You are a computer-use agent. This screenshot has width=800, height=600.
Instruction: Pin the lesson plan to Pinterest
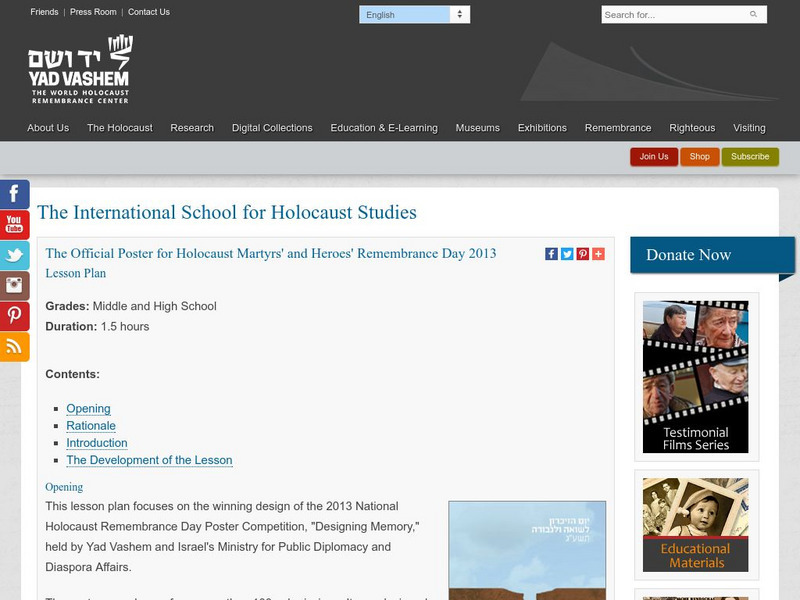[x=581, y=253]
